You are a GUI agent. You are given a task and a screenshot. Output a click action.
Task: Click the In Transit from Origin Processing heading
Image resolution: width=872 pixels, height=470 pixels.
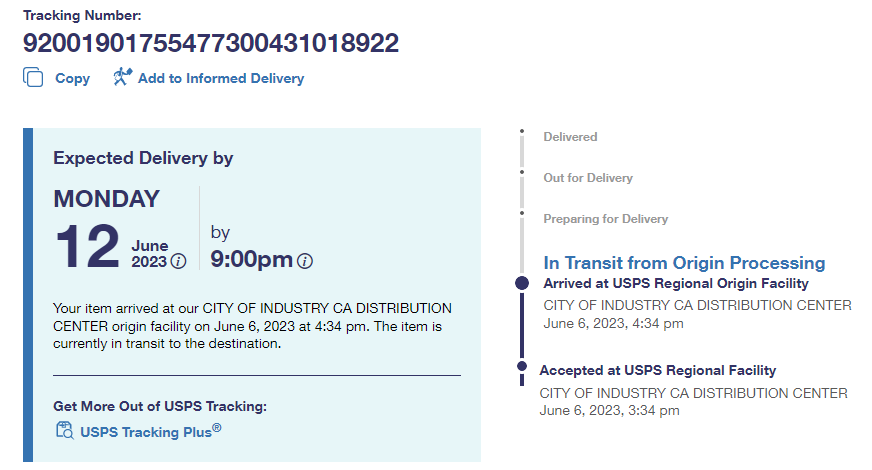click(684, 263)
